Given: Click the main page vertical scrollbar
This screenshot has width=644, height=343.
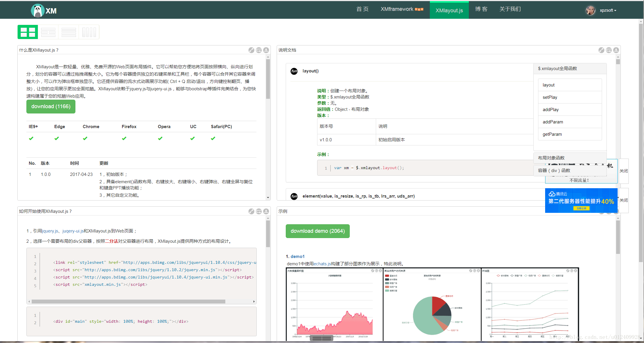Looking at the screenshot, I should tap(641, 143).
